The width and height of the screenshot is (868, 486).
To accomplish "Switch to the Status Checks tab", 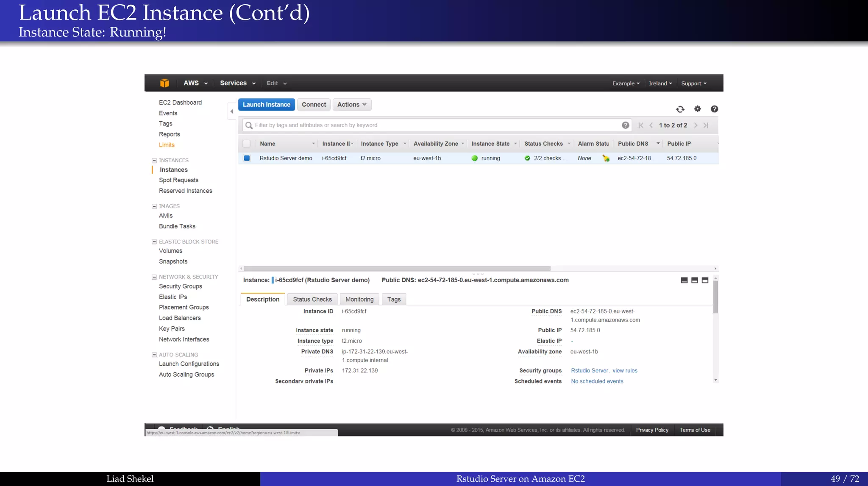I will pos(312,299).
